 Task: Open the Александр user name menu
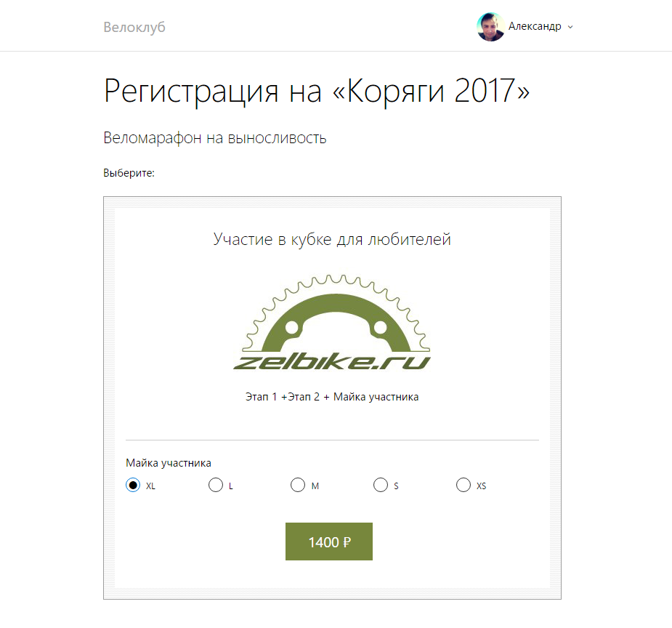pos(535,27)
